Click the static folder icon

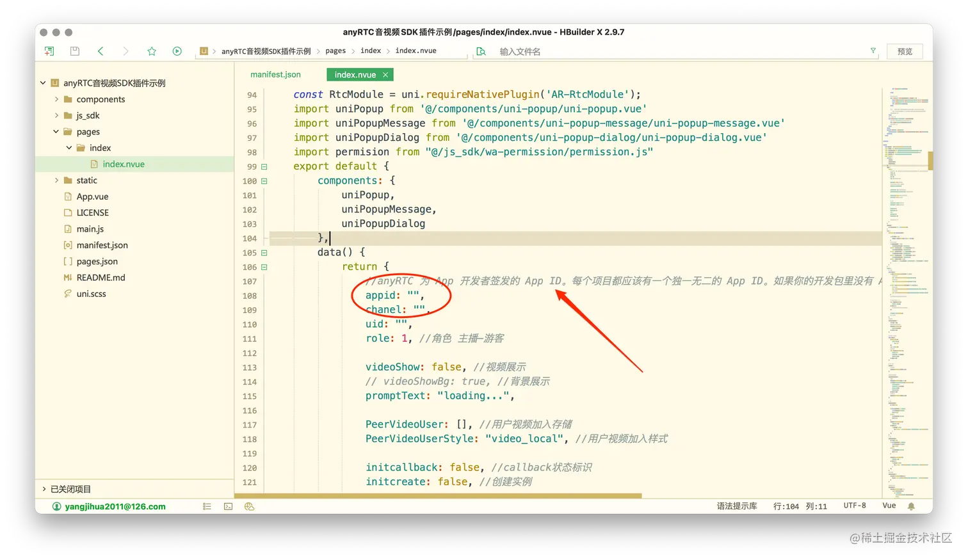pos(68,180)
